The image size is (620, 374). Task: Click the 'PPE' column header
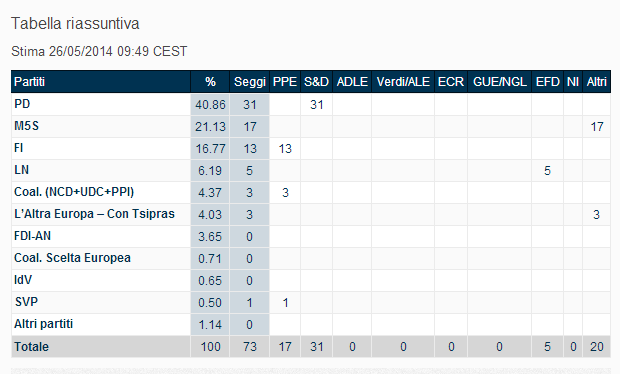[285, 82]
